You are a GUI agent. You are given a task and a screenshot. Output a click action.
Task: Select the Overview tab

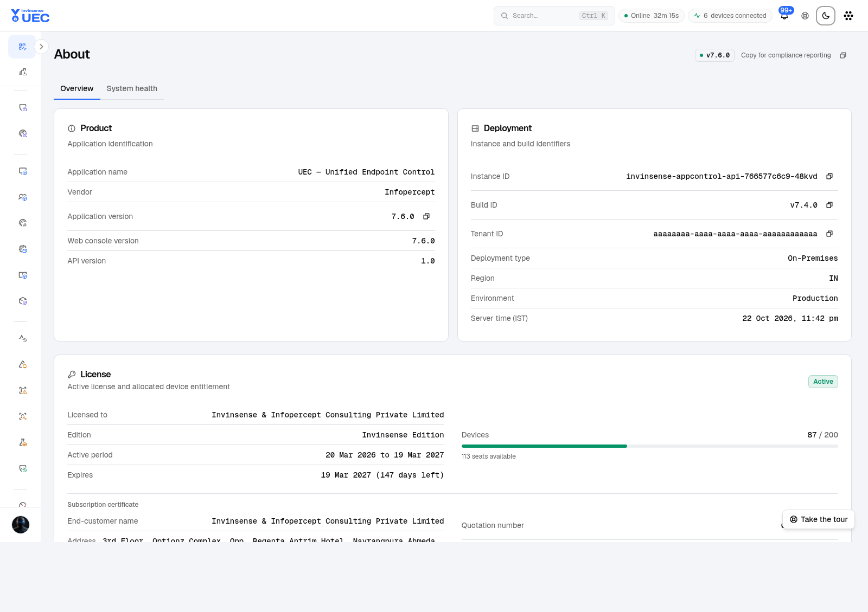[76, 88]
